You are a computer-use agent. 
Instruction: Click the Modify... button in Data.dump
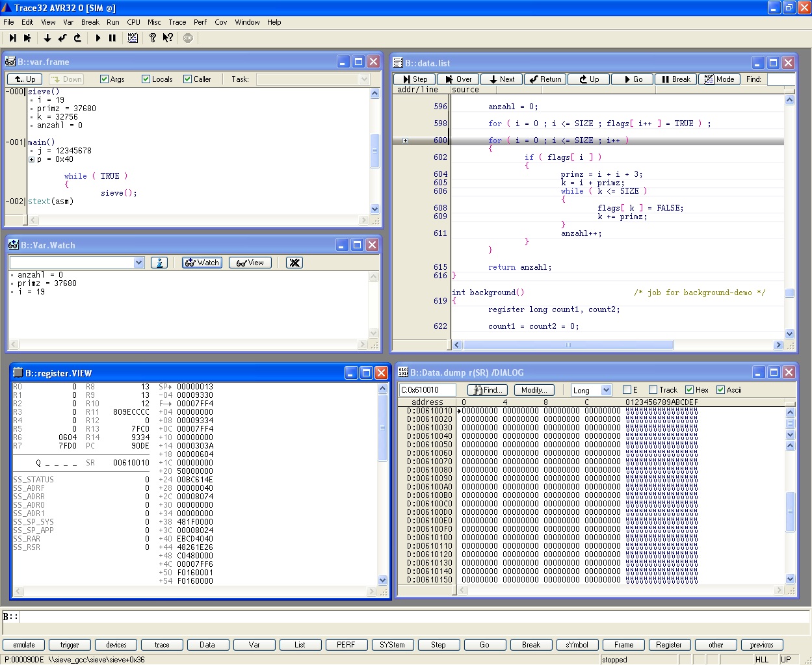tap(534, 390)
